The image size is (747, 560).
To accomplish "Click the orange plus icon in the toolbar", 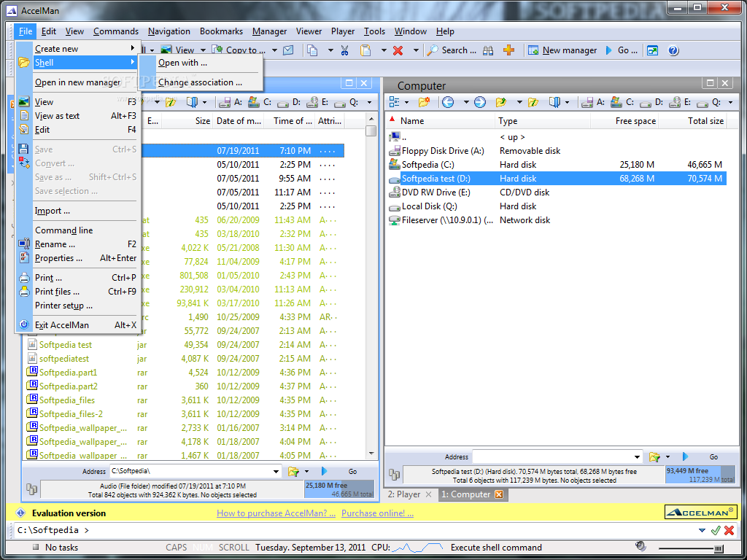I will pos(508,50).
